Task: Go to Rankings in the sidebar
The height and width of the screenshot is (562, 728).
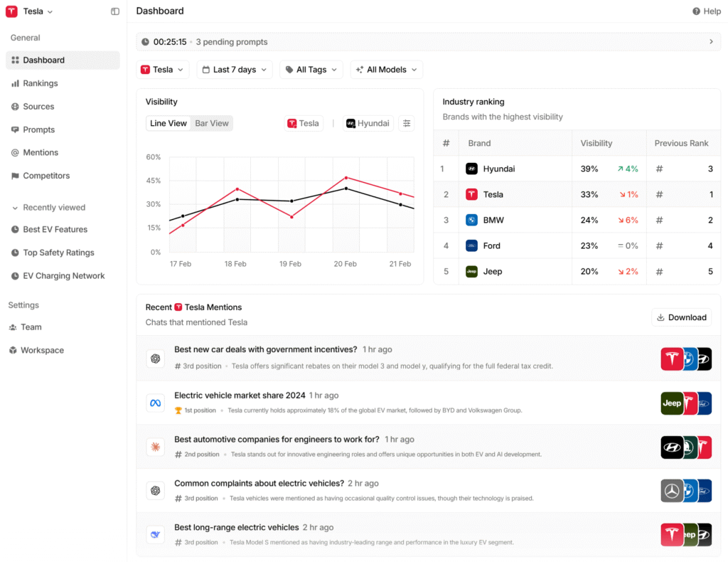Action: (63, 83)
